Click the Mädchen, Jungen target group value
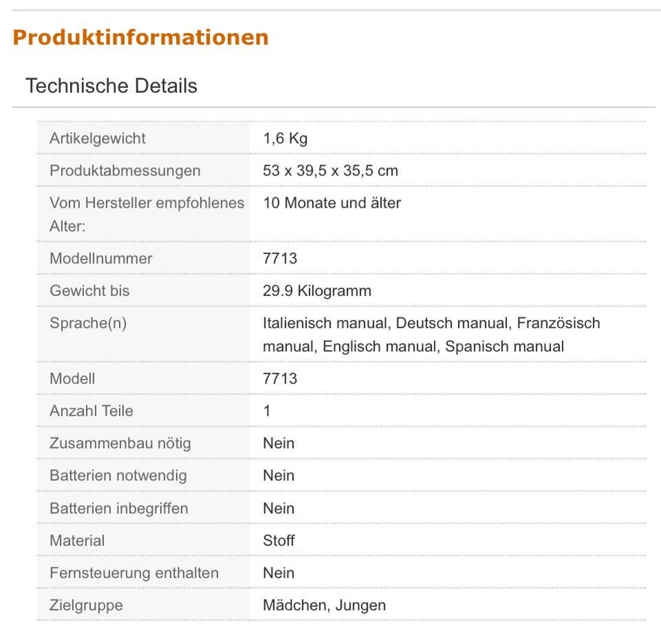Viewport: 661px width, 644px height. pyautogui.click(x=324, y=605)
